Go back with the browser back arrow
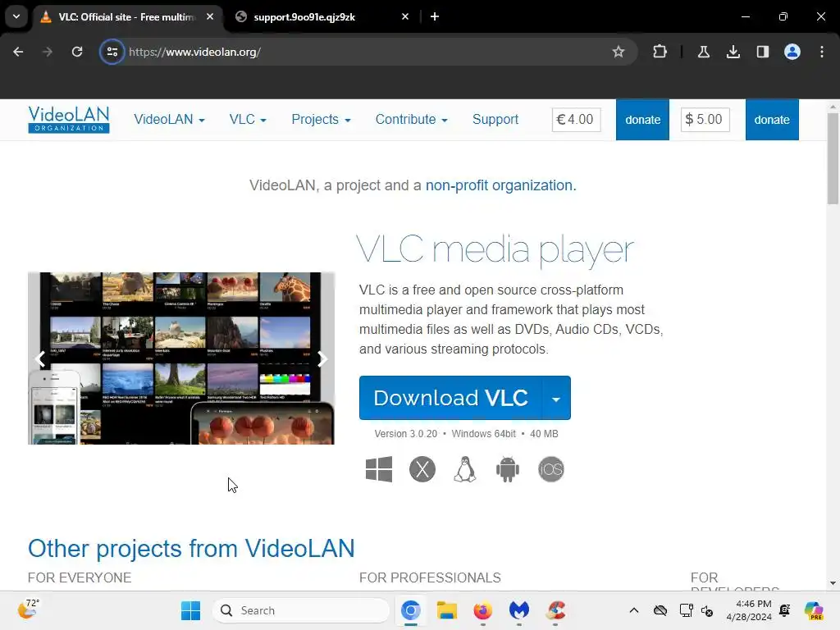Screen dimensions: 840x630 coord(18,52)
